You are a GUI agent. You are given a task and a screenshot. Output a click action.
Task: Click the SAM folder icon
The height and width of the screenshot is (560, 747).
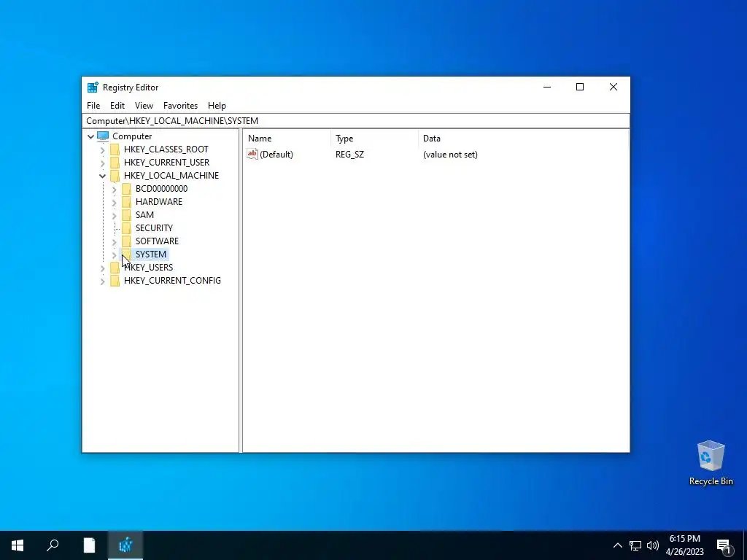click(x=126, y=215)
